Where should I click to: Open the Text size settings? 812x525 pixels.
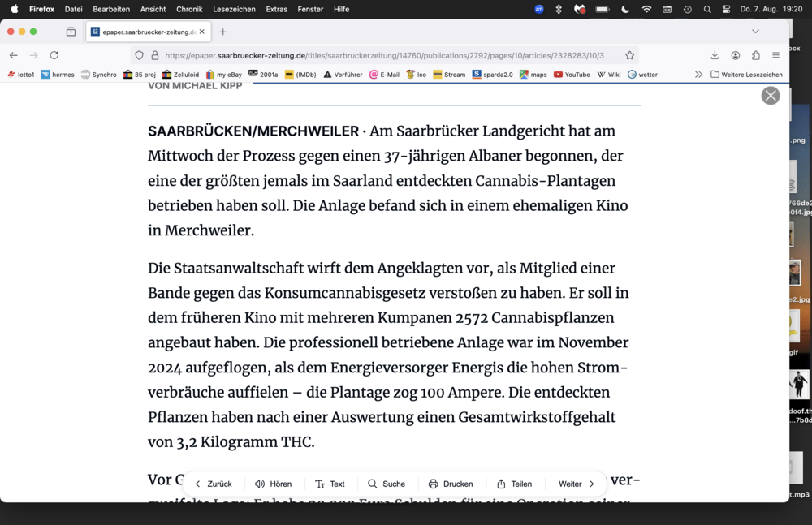click(x=330, y=484)
